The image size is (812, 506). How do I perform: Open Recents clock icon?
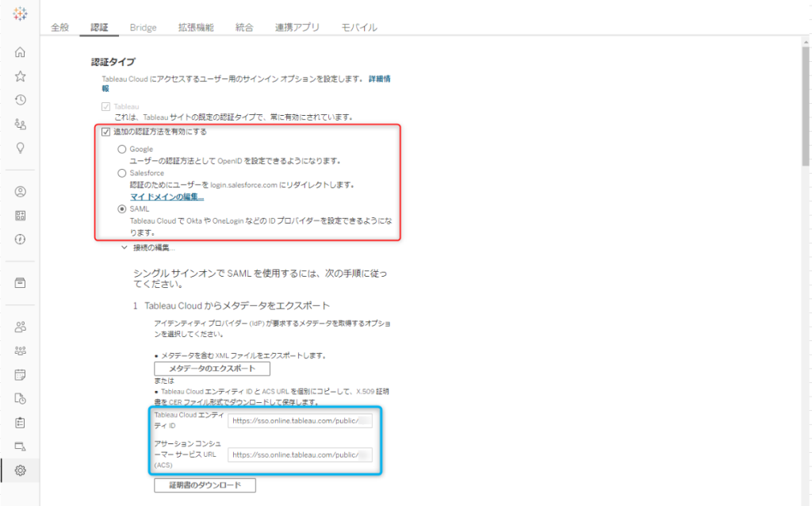click(x=20, y=100)
